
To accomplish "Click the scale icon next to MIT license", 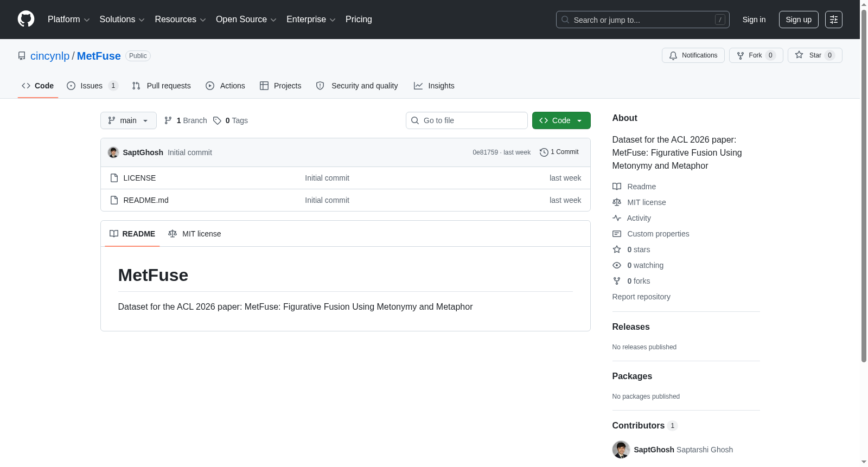I will pyautogui.click(x=617, y=202).
